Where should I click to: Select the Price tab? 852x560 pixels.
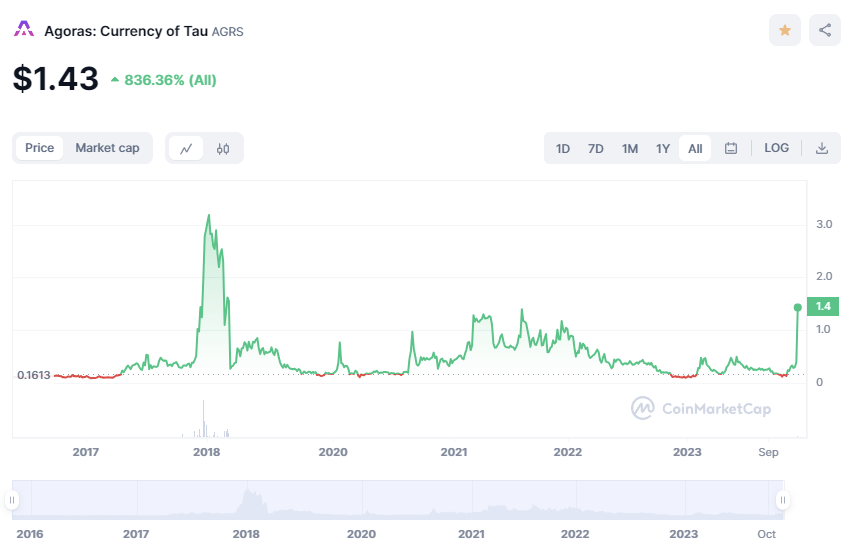click(x=40, y=148)
